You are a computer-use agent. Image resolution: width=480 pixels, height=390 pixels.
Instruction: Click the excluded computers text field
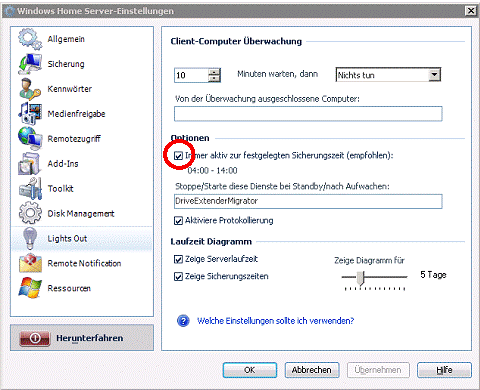click(308, 114)
